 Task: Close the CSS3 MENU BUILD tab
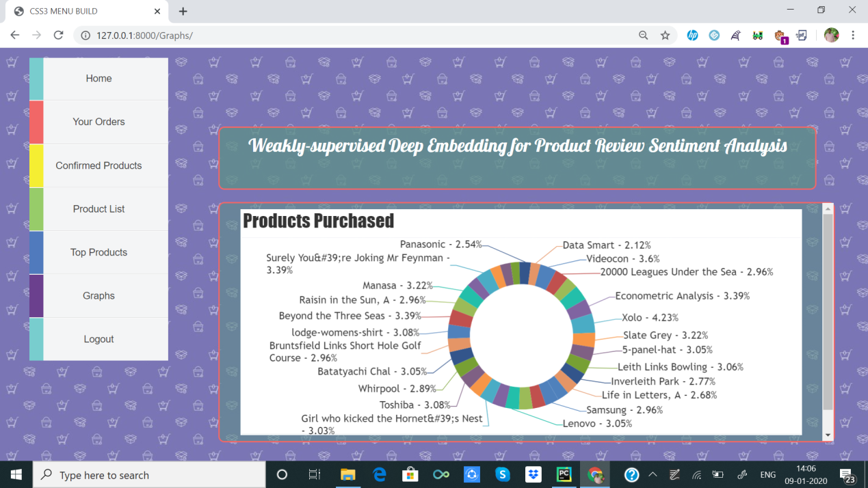pyautogui.click(x=157, y=11)
